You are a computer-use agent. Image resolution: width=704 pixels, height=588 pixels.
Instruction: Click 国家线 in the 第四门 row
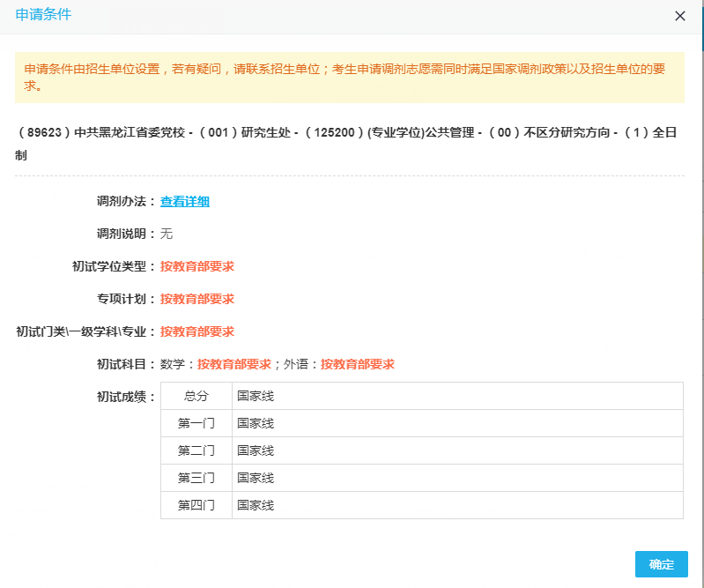256,505
